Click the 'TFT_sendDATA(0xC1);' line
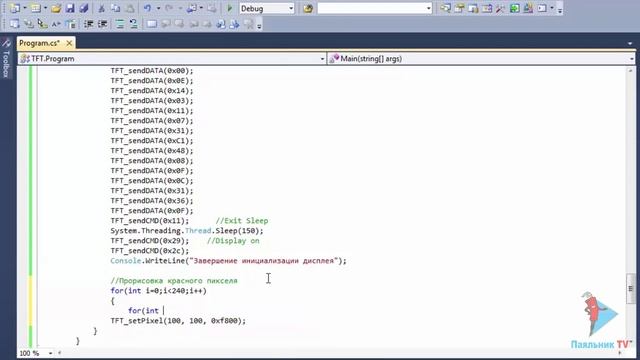Image resolution: width=640 pixels, height=360 pixels. (152, 141)
